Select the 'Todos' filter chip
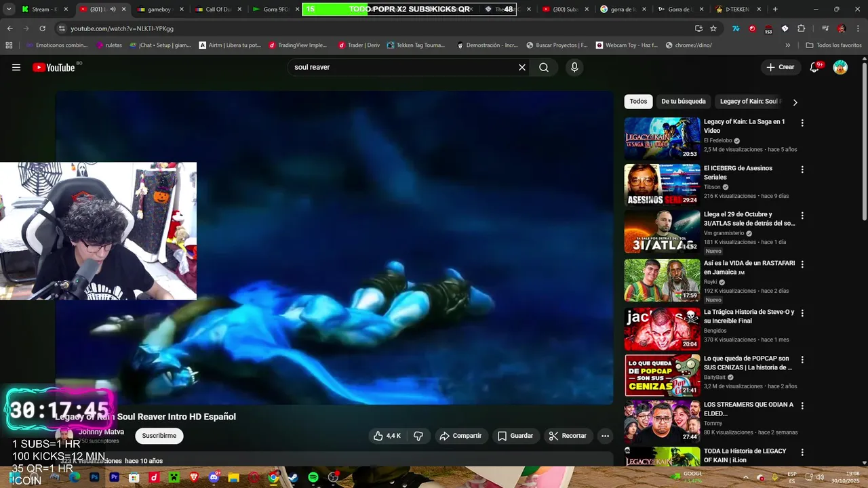 [x=638, y=102]
